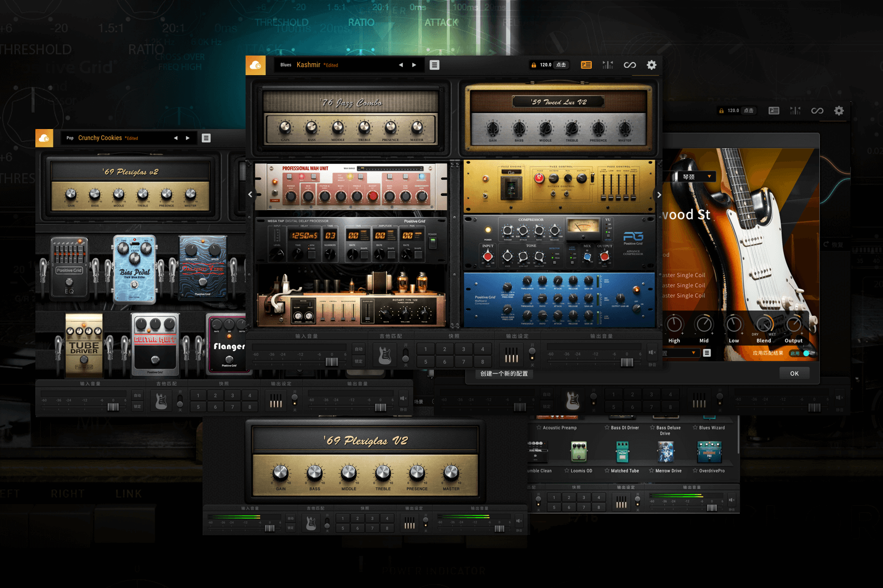Open guitar match icon in Crunchy Cookies window
Viewport: 883px width, 588px height.
(x=161, y=402)
